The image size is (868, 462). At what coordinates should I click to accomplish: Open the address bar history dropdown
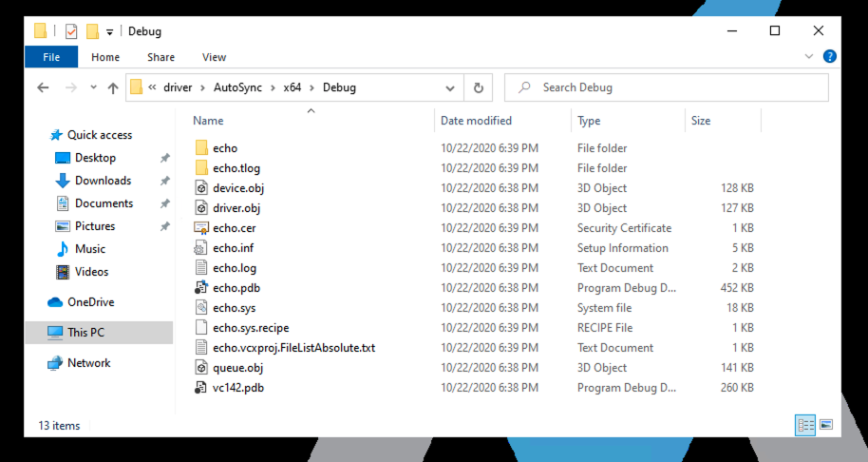click(x=450, y=87)
